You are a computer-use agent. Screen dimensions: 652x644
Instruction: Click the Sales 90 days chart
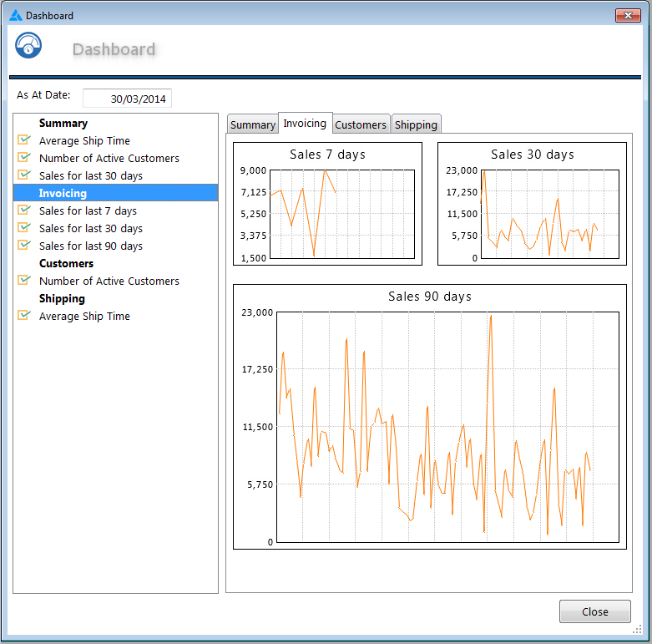point(429,417)
